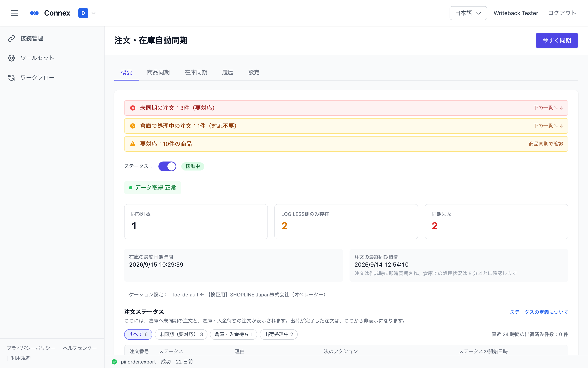Select the すべて 6 filter chip

[138, 334]
